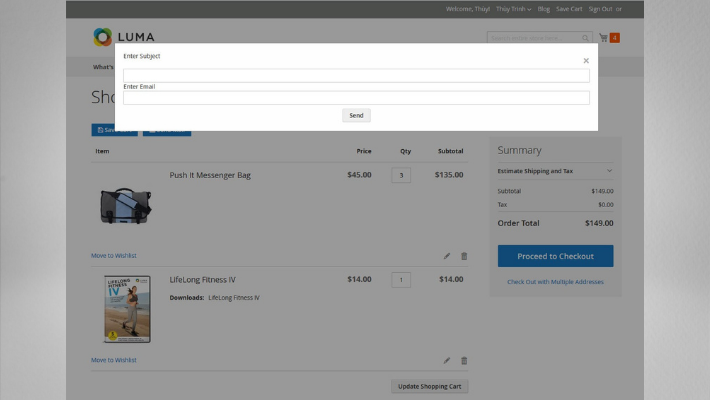Click Save Cart in the header
This screenshot has height=400, width=710.
569,9
